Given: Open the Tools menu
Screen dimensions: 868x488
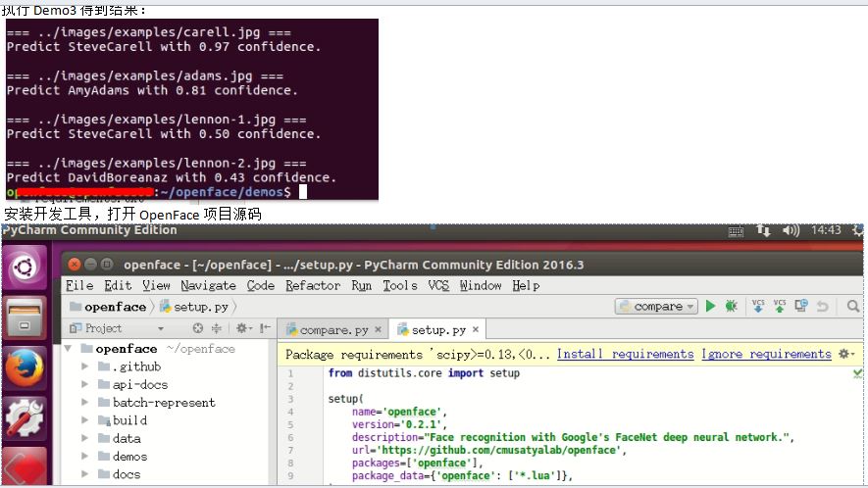Looking at the screenshot, I should (400, 285).
